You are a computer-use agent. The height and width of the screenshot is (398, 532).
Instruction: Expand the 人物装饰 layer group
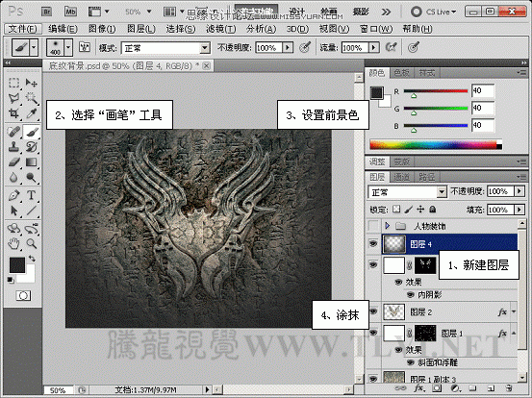[387, 226]
